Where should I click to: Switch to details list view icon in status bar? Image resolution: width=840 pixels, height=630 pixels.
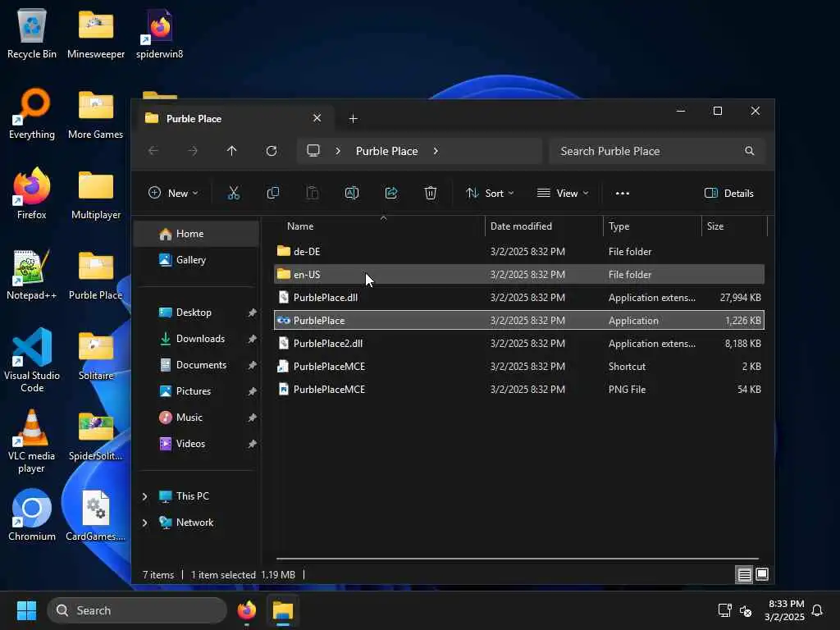[744, 575]
